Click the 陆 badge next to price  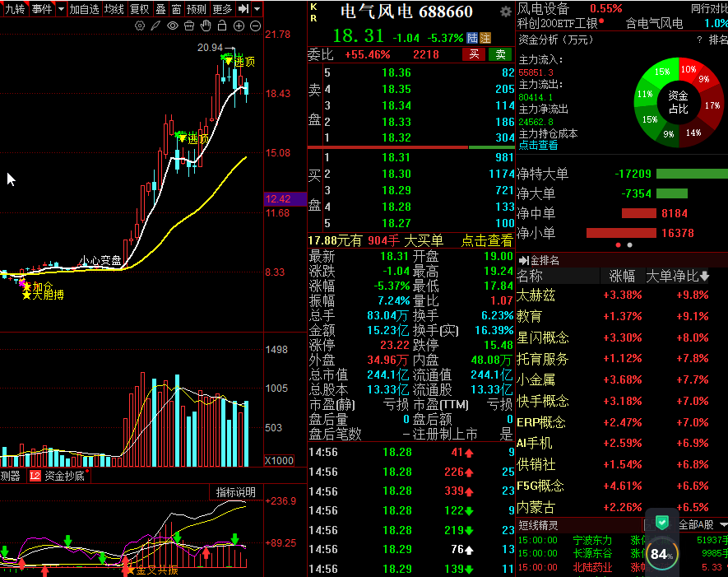pyautogui.click(x=472, y=38)
